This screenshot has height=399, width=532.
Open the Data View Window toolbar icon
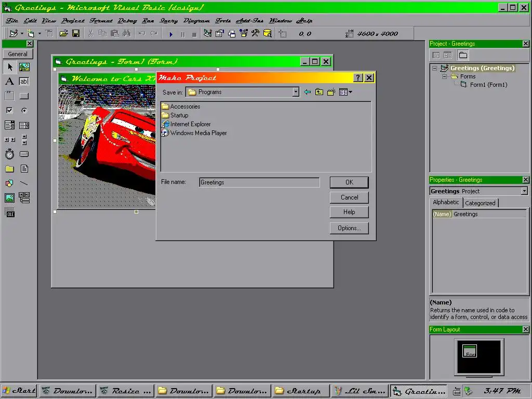(x=268, y=34)
